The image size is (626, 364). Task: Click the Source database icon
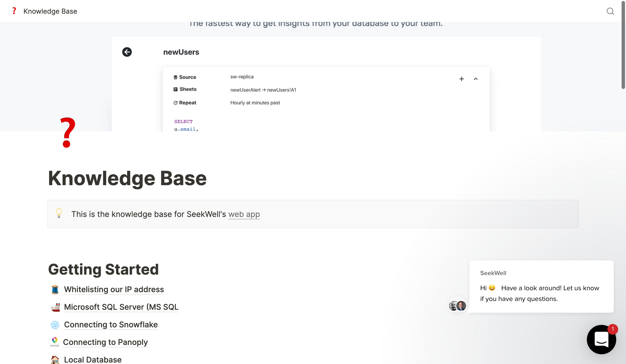175,77
